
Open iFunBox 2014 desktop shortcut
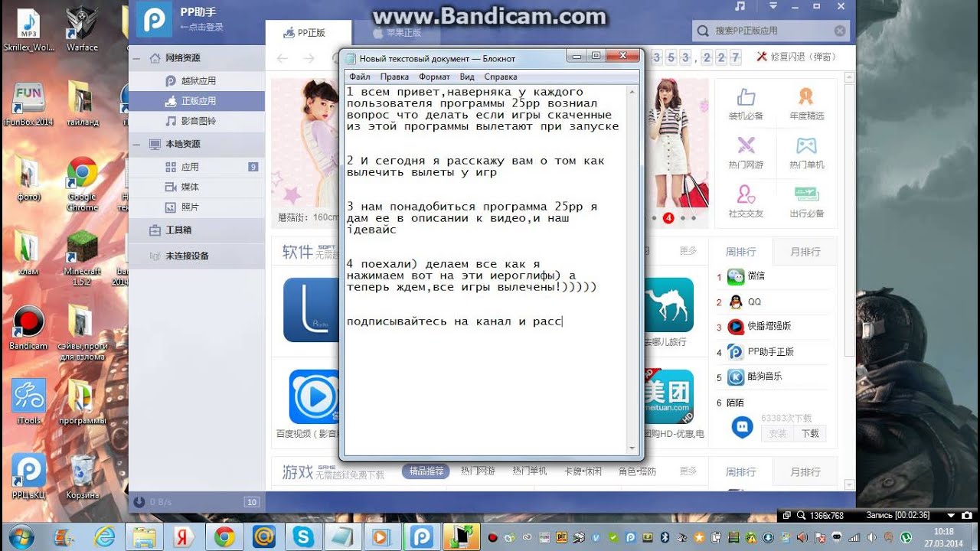click(x=28, y=105)
